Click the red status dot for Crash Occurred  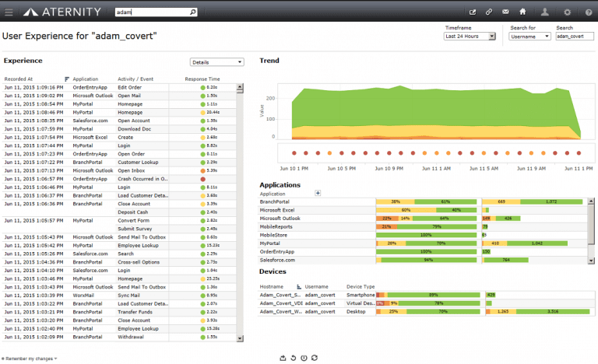[203, 179]
